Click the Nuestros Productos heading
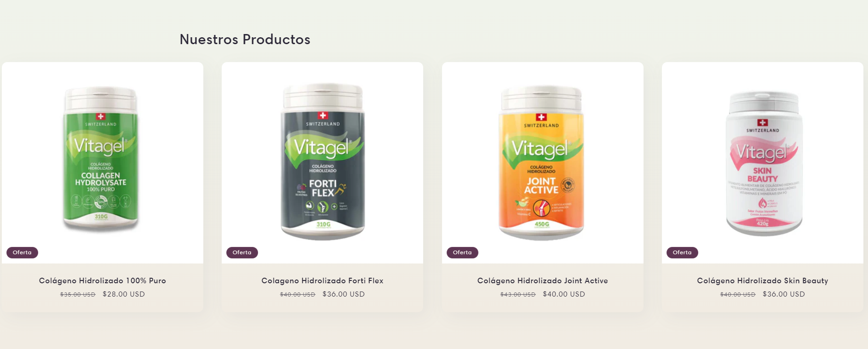Image resolution: width=868 pixels, height=349 pixels. tap(245, 40)
